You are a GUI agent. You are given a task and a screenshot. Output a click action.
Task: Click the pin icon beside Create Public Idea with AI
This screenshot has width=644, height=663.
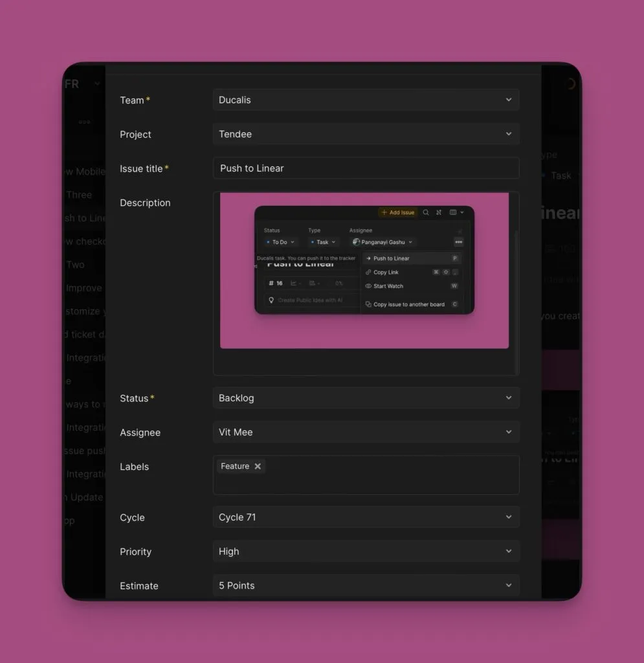(271, 300)
